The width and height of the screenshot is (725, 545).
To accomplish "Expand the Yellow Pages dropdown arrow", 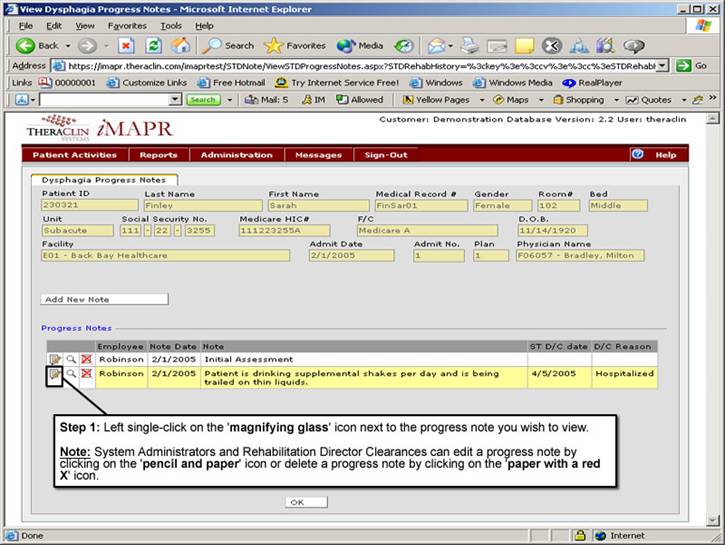I will point(482,100).
